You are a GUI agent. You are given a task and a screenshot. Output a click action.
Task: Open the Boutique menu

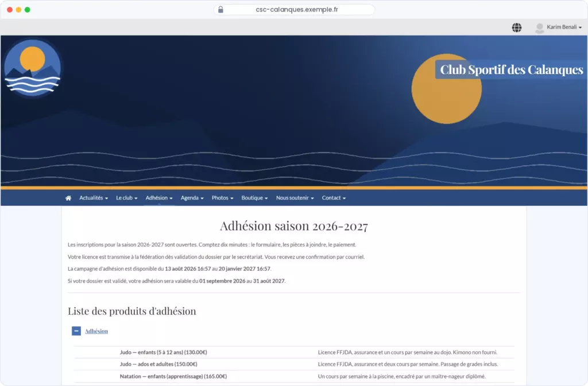point(254,198)
